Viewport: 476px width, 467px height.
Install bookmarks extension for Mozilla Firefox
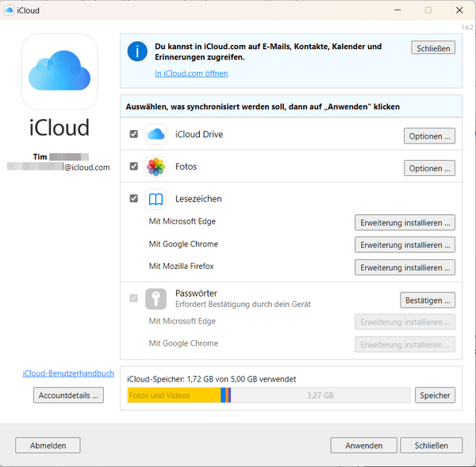(x=405, y=267)
